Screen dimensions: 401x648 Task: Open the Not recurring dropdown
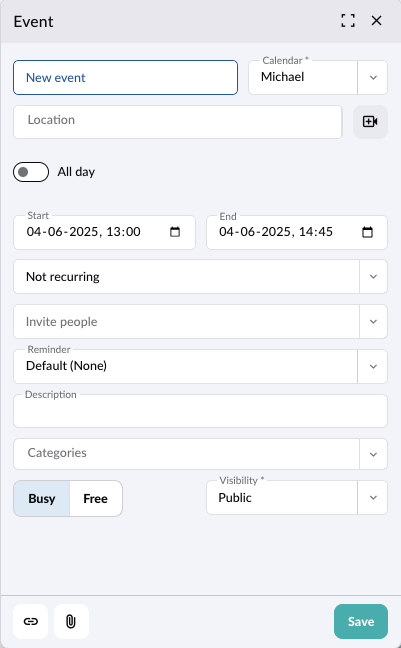coord(373,277)
